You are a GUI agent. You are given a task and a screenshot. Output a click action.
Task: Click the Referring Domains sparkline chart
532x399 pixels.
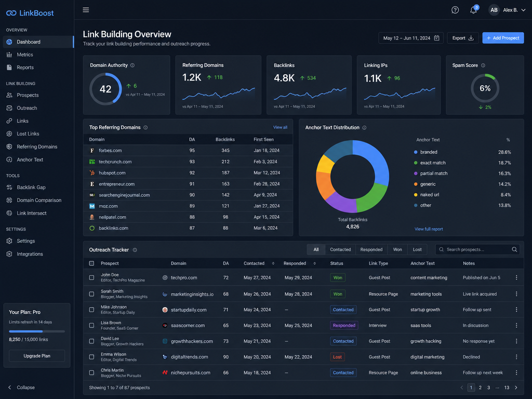click(219, 94)
